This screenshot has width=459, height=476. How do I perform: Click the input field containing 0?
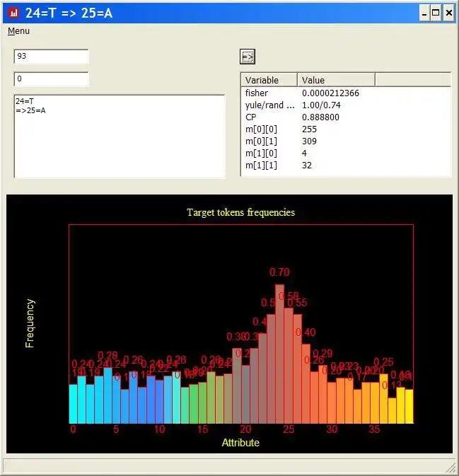[x=52, y=79]
